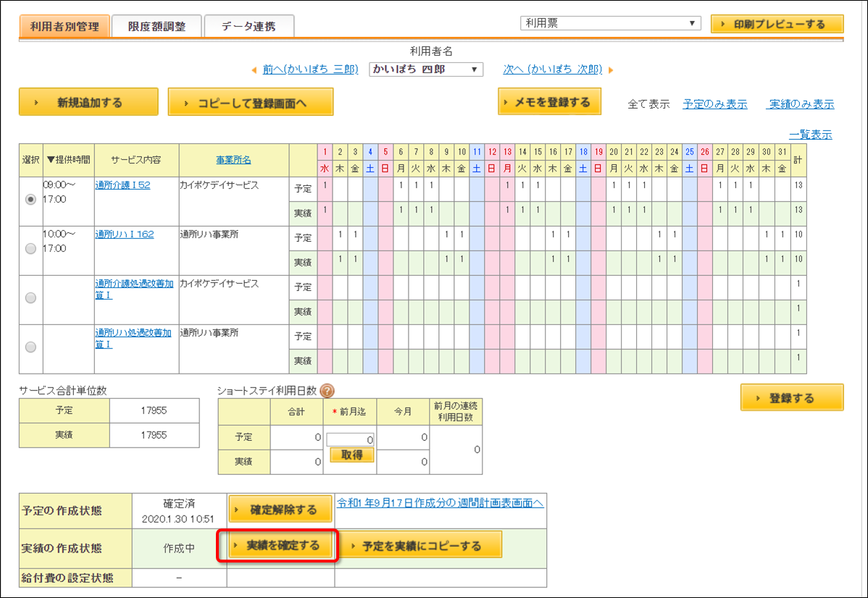The height and width of the screenshot is (598, 868).
Task: Click 通所リハ事業所 in second row
Action: click(x=209, y=235)
